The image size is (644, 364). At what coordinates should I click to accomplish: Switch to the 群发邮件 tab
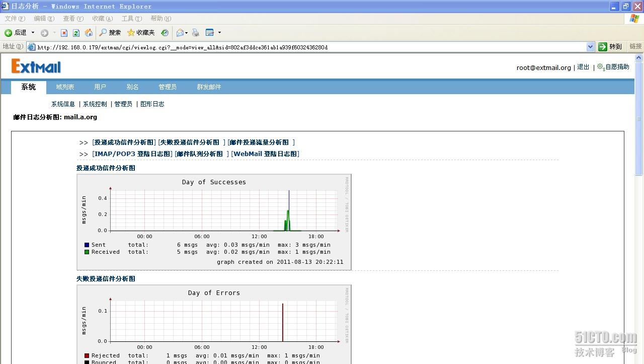209,87
